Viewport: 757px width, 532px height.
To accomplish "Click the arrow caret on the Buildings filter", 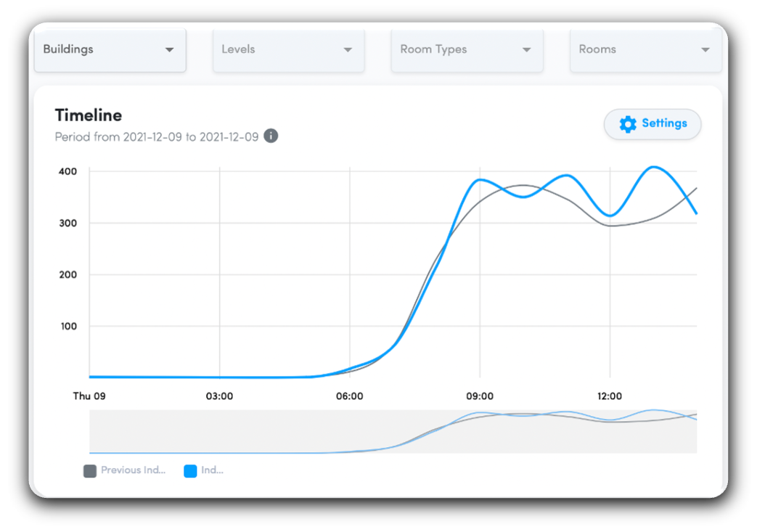I will click(169, 50).
